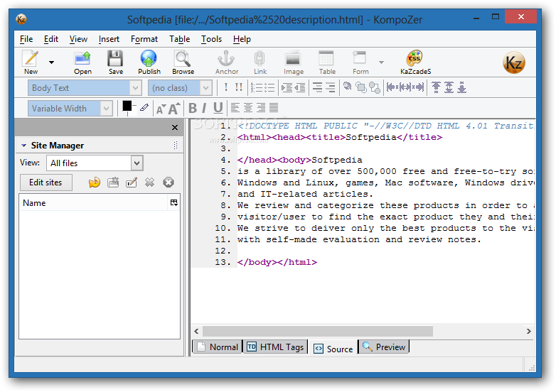Click the scroll right arrow in editor
The height and width of the screenshot is (392, 556).
coord(529,332)
